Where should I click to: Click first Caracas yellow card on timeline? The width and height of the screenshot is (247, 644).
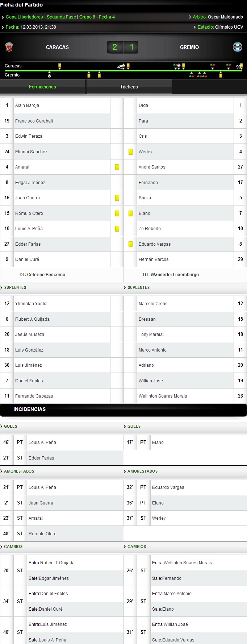pyautogui.click(x=60, y=66)
